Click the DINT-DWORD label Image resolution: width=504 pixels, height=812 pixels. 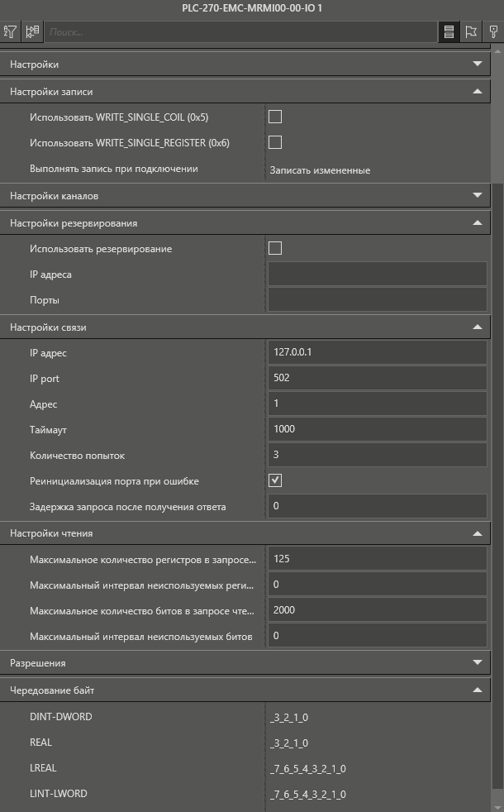61,717
